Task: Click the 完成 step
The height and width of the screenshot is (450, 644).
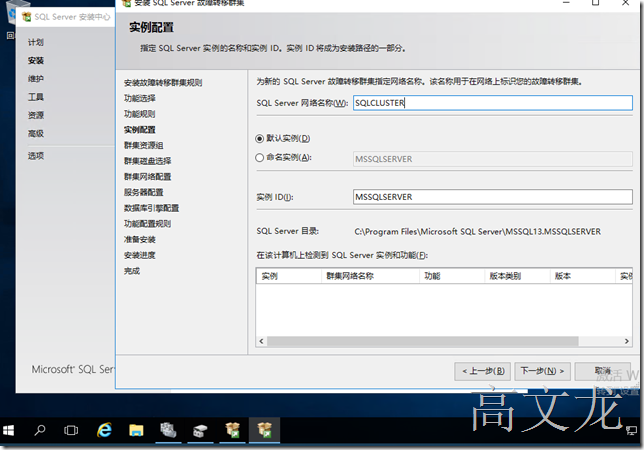Action: click(132, 271)
